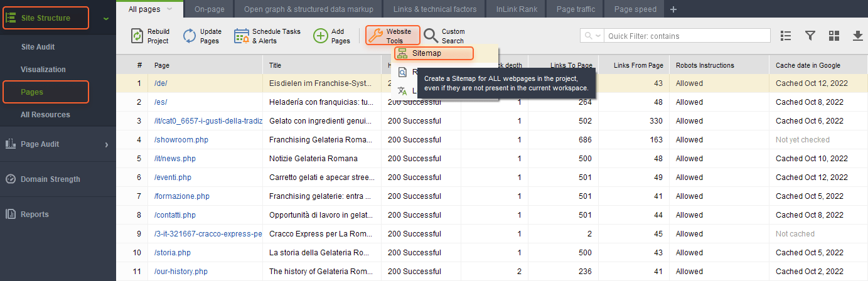Expand the Page Audit section
Viewport: 868px width, 281px height.
click(106, 144)
